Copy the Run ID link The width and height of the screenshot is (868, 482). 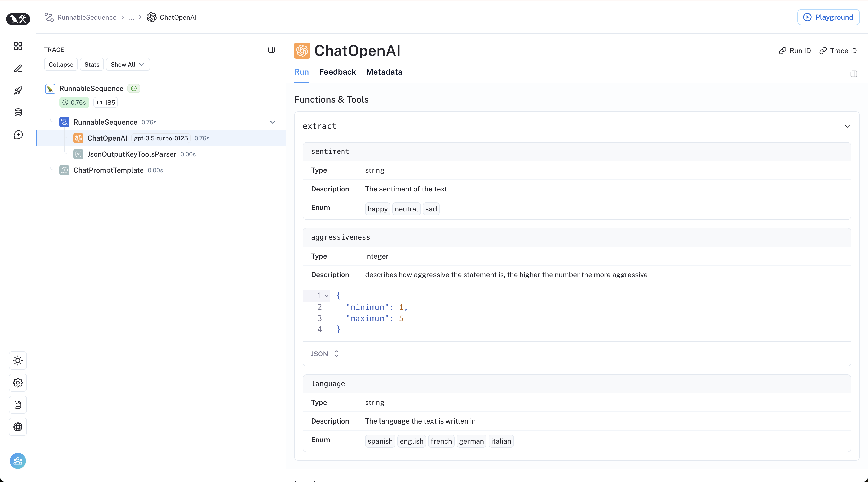[x=795, y=51]
